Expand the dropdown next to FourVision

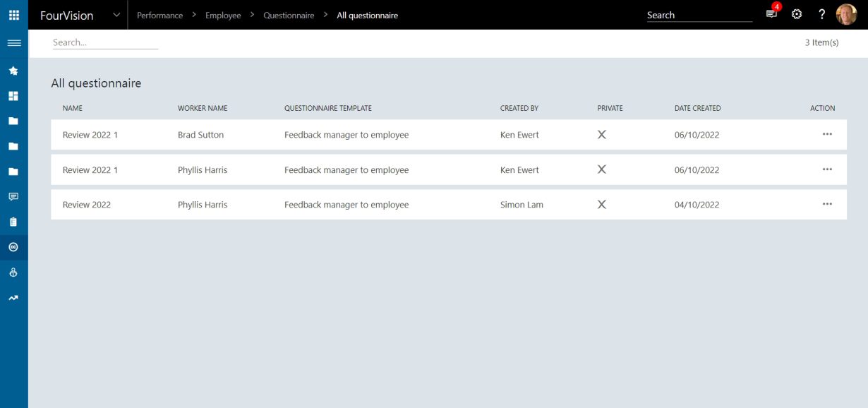[x=115, y=13]
